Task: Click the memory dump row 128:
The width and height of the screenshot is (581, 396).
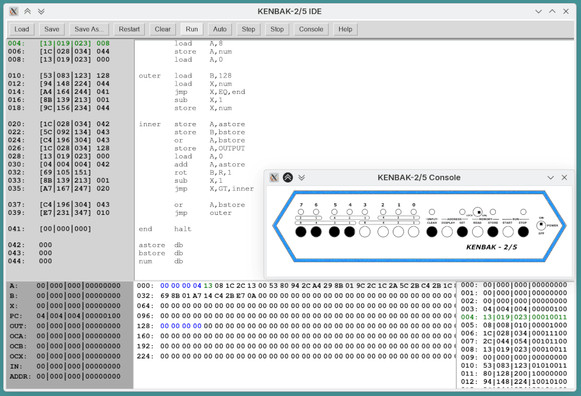Action: (296, 326)
